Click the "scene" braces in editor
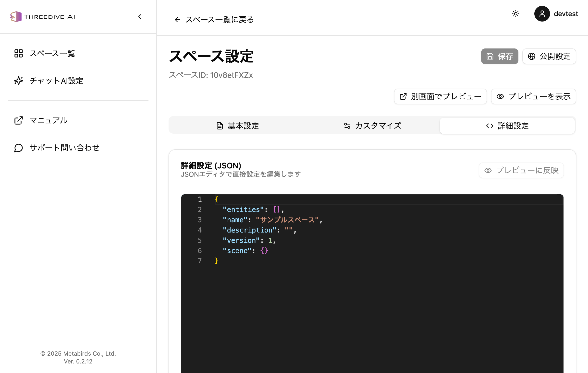 [x=264, y=251]
